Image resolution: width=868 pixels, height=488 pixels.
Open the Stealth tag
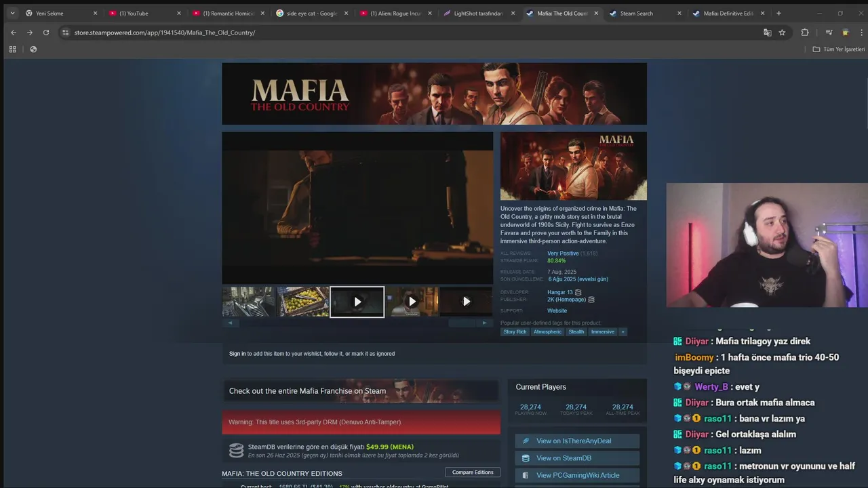click(x=576, y=331)
